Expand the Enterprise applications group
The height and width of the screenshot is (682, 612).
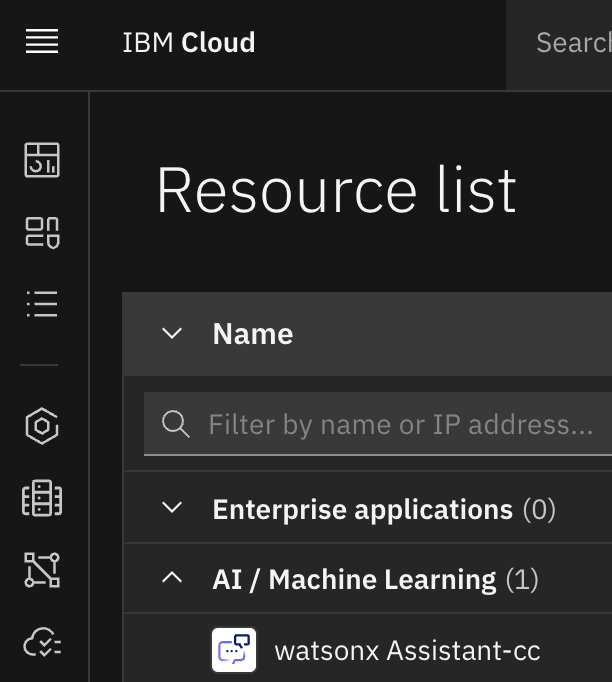172,508
